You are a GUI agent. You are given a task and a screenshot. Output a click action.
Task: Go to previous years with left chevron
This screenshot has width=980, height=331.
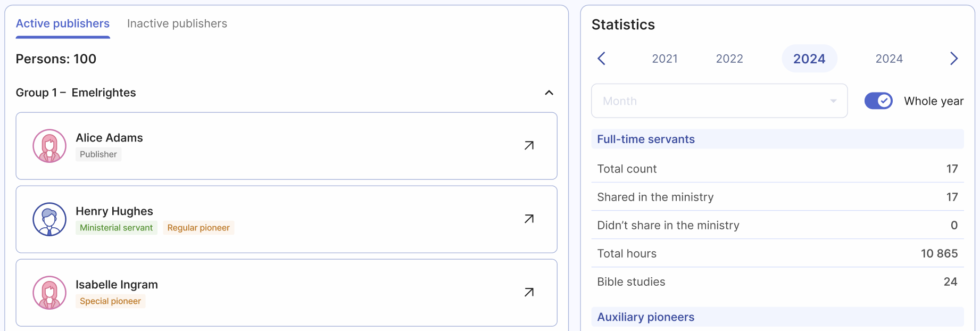tap(602, 59)
